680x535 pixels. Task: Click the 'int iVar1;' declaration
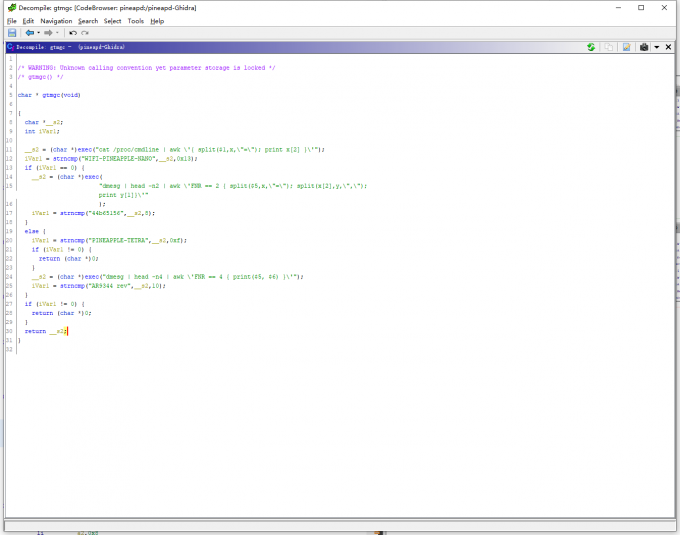pos(42,131)
